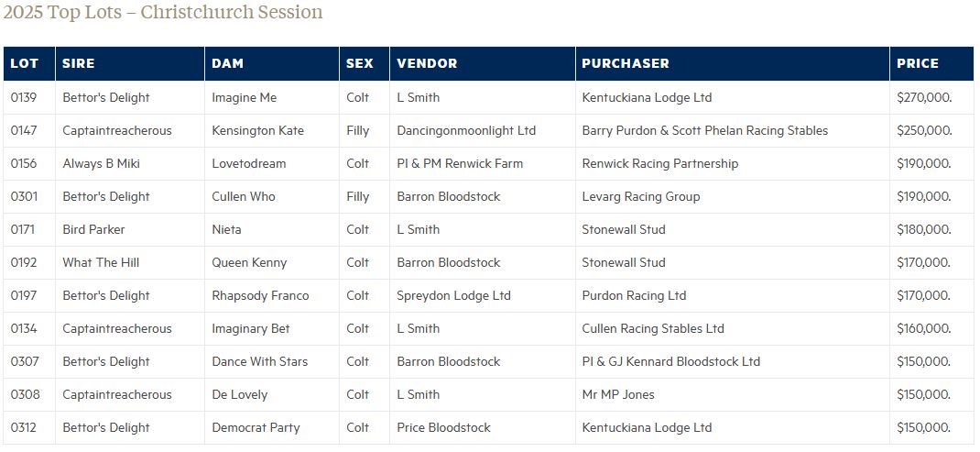Screen dimensions: 980x452
Task: Select the Bird Parker sire cell
Action: 93,230
